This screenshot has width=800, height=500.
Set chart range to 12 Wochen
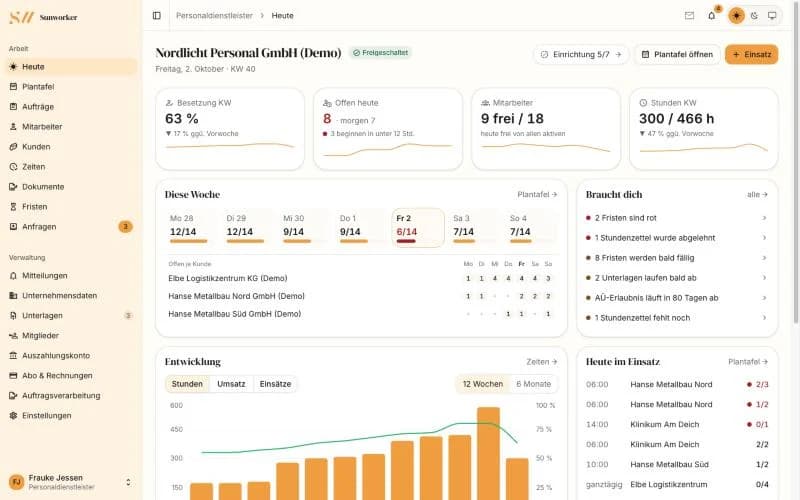483,384
